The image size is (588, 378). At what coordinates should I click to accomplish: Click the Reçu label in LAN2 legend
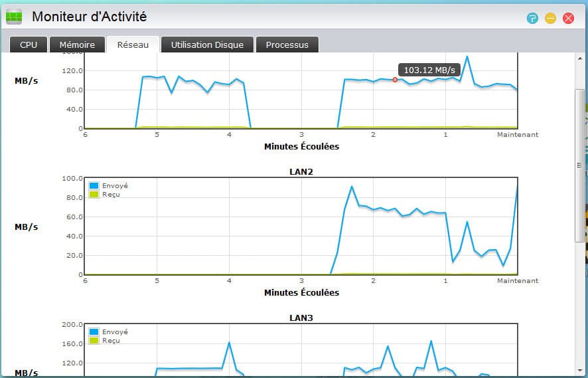click(x=111, y=195)
